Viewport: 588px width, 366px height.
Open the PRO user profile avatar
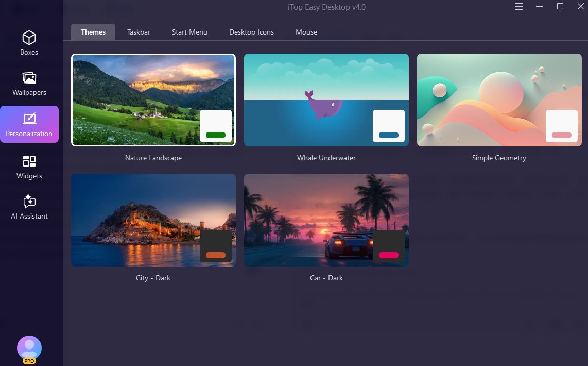29,348
